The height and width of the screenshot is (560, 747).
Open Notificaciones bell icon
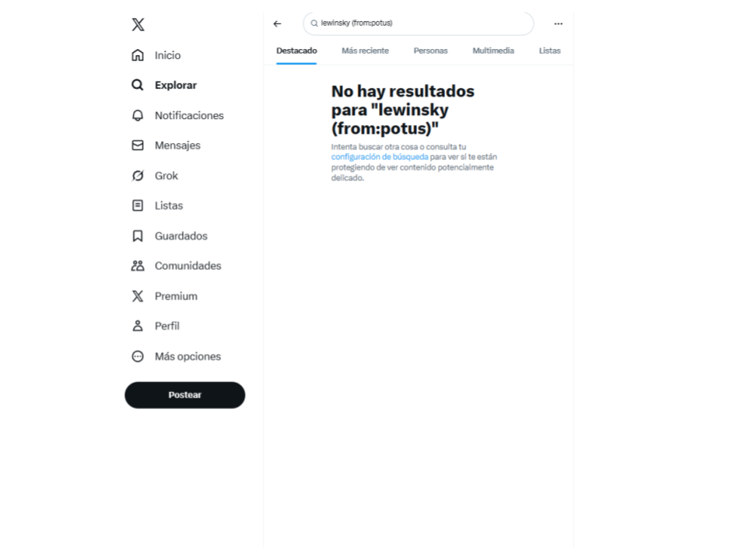pos(138,115)
